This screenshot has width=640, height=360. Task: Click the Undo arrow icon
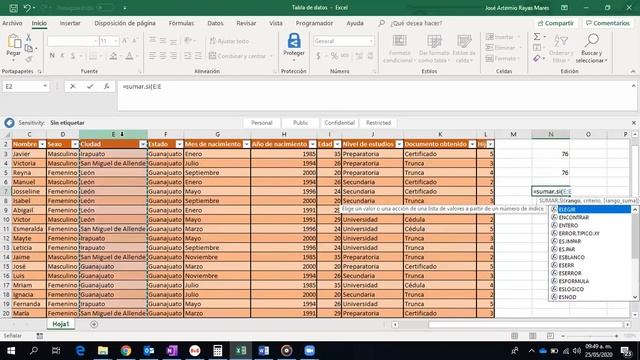(x=27, y=8)
